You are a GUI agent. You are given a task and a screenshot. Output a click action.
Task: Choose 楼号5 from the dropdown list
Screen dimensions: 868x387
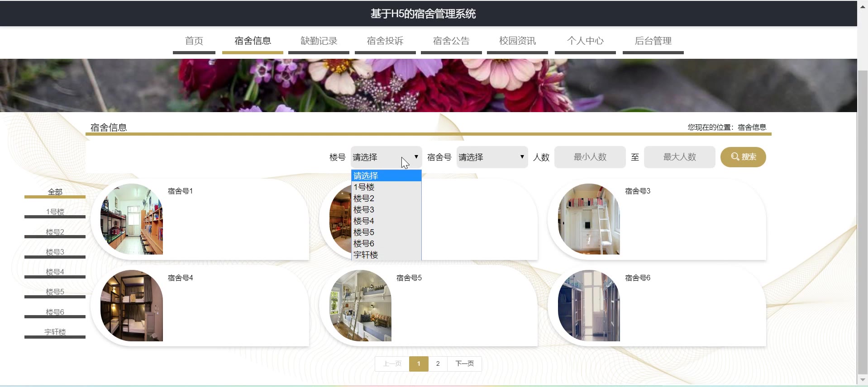[386, 232]
